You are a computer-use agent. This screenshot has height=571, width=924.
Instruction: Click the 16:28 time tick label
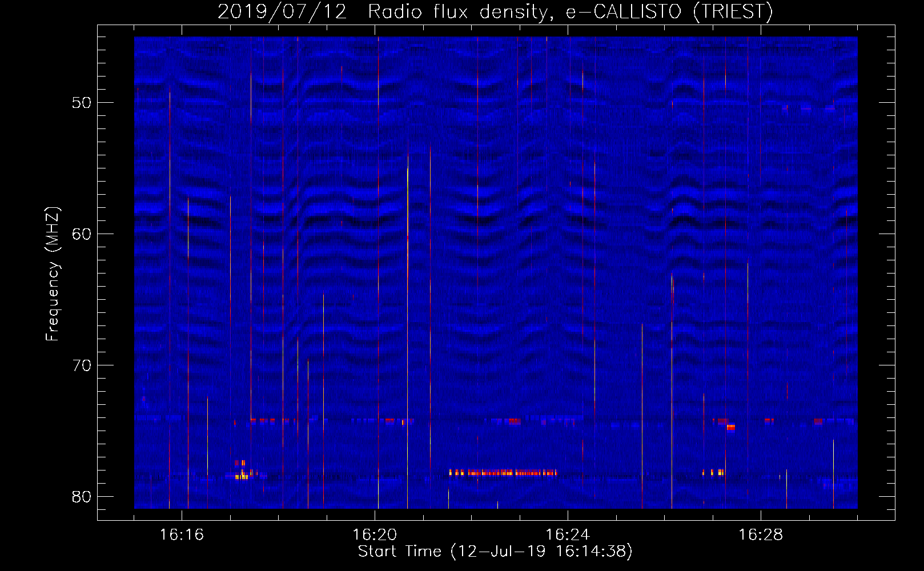click(761, 535)
